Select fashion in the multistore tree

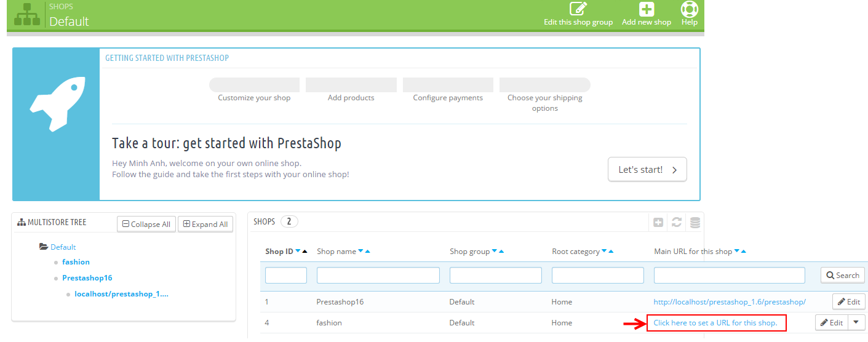pos(76,261)
